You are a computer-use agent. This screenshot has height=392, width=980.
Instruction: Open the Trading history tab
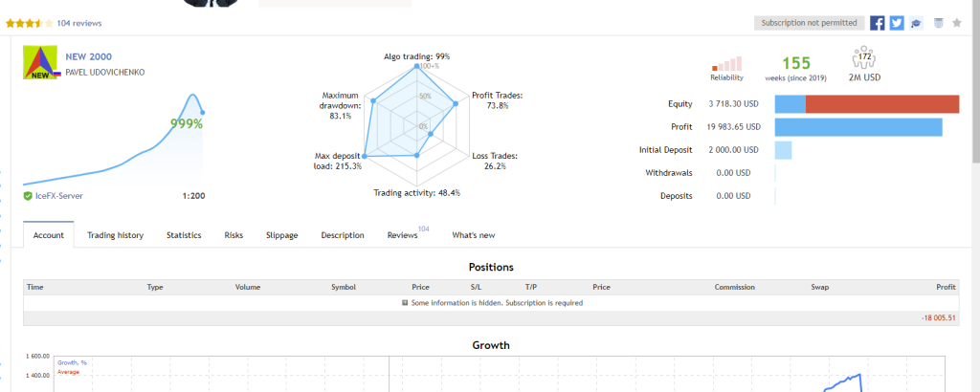[x=115, y=235]
